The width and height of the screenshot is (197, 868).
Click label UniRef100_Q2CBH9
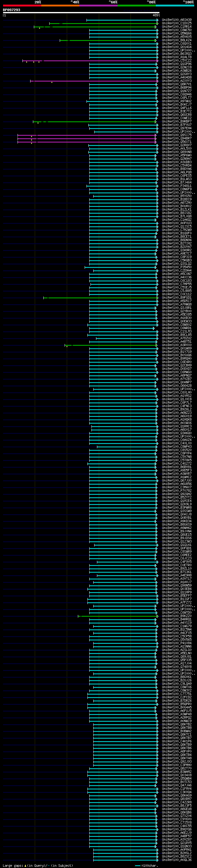(176, 365)
